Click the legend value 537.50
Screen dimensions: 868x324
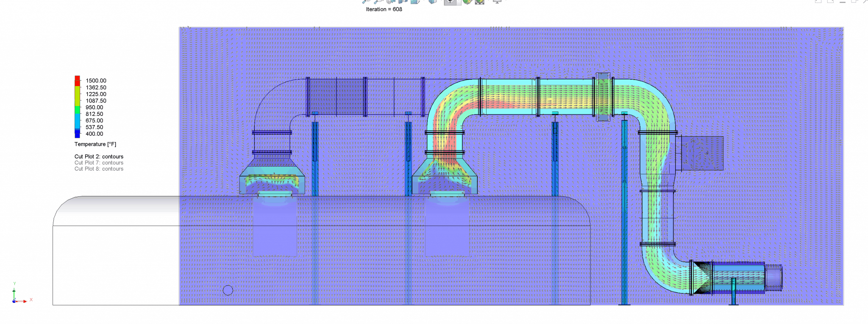94,127
